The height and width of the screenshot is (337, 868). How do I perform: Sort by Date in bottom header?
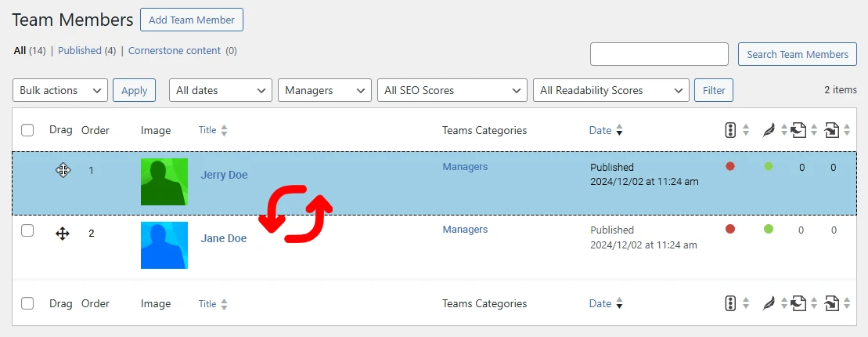pos(600,304)
